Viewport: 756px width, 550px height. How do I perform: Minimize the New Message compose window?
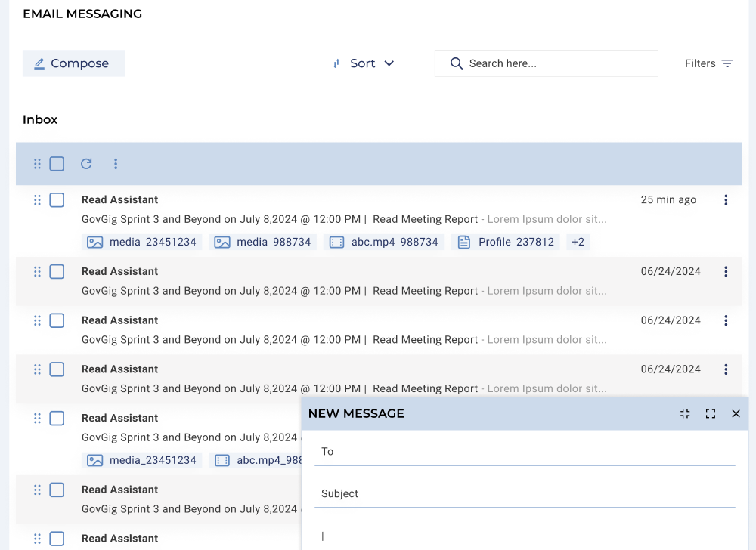pos(685,413)
